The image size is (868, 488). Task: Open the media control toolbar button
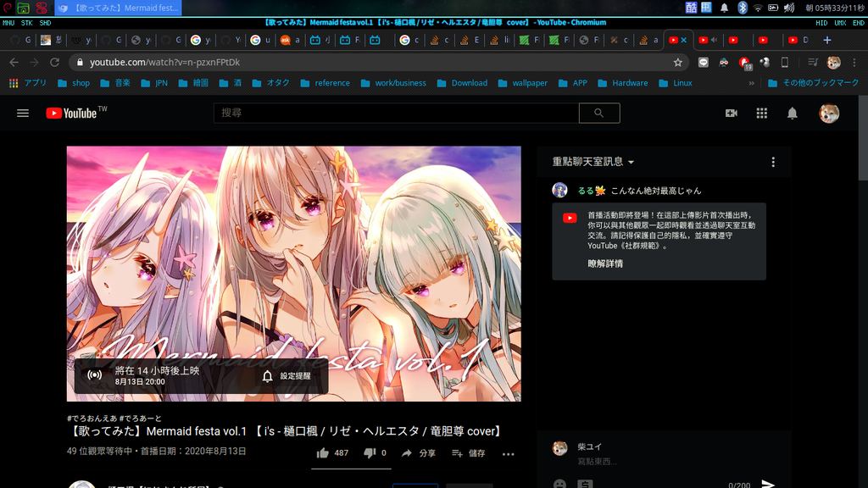point(812,63)
